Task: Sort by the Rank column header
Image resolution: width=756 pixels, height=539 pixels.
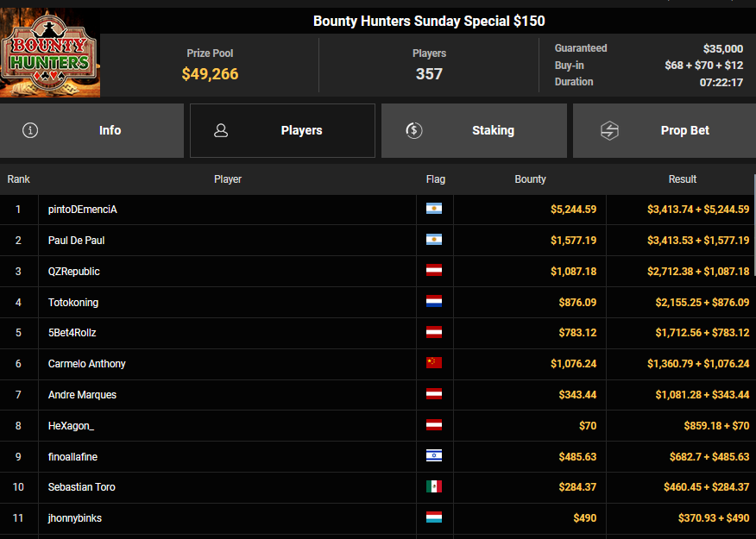Action: (19, 179)
